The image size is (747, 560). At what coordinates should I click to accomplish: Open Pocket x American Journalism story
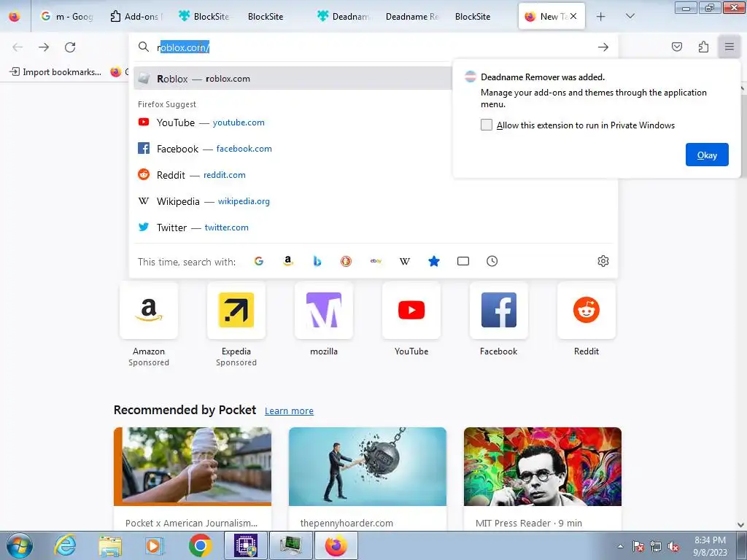click(x=193, y=478)
